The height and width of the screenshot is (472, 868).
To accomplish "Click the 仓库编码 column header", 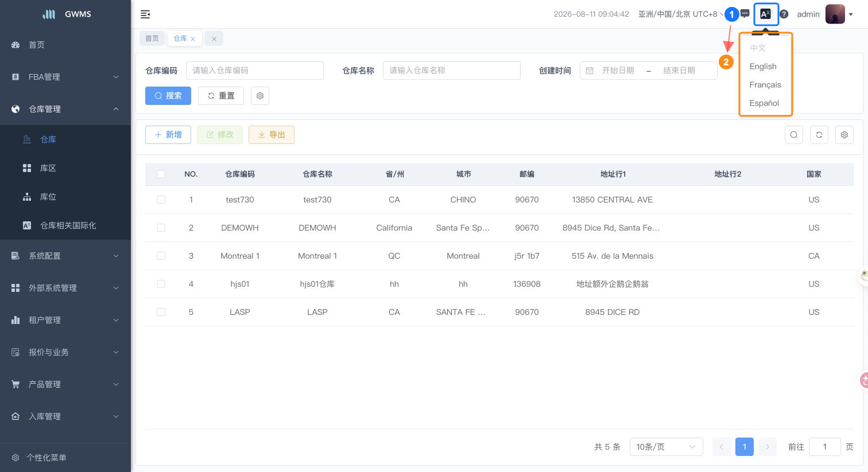I will (x=240, y=174).
